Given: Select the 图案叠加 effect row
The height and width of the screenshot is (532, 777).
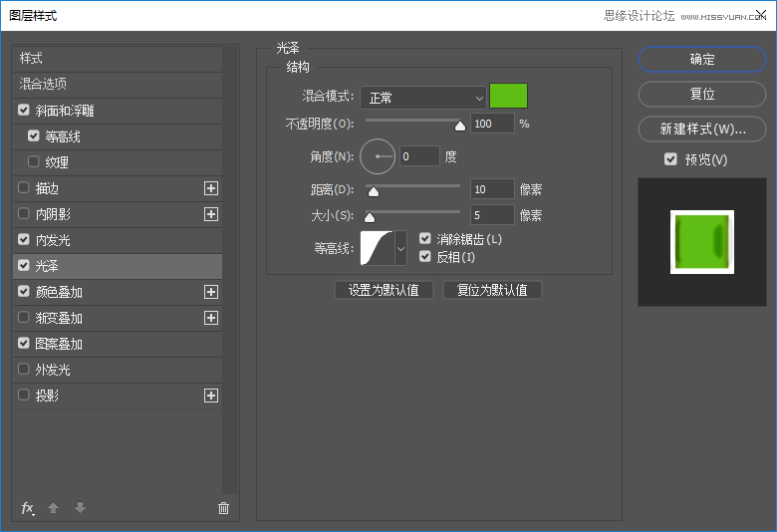Looking at the screenshot, I should 118,344.
